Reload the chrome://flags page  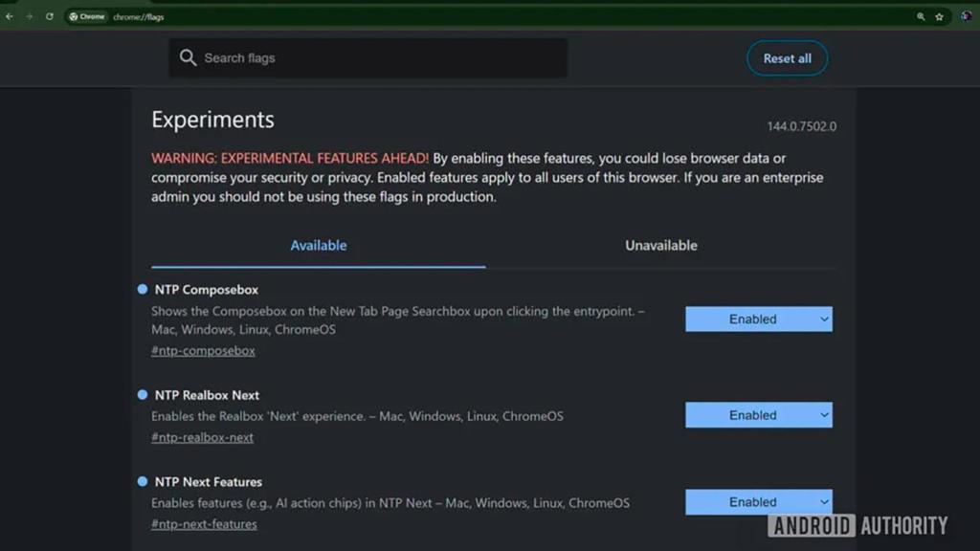[48, 16]
